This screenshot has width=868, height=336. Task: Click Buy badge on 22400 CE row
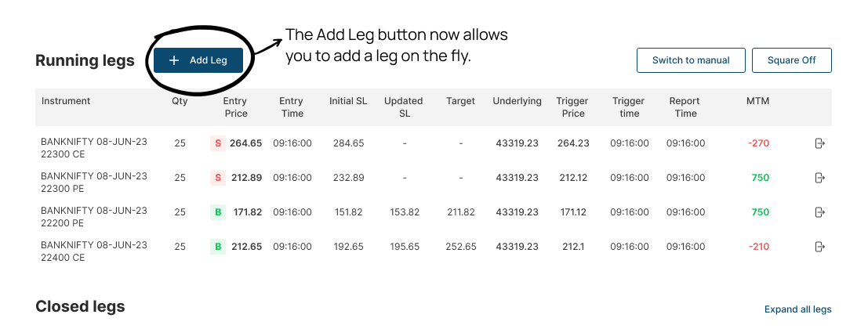click(x=217, y=247)
